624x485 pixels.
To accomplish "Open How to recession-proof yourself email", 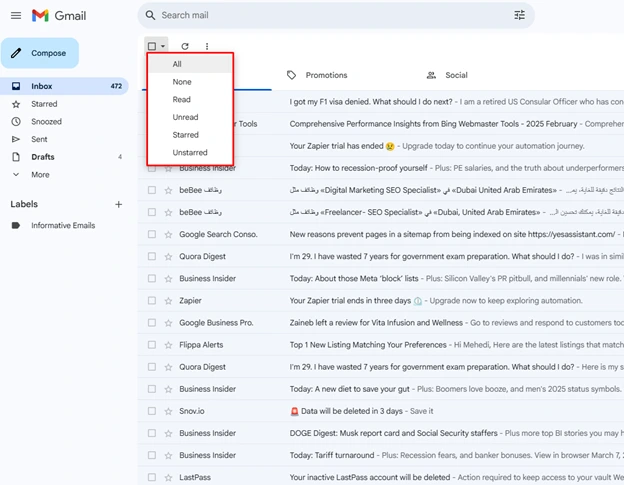I will pyautogui.click(x=381, y=168).
